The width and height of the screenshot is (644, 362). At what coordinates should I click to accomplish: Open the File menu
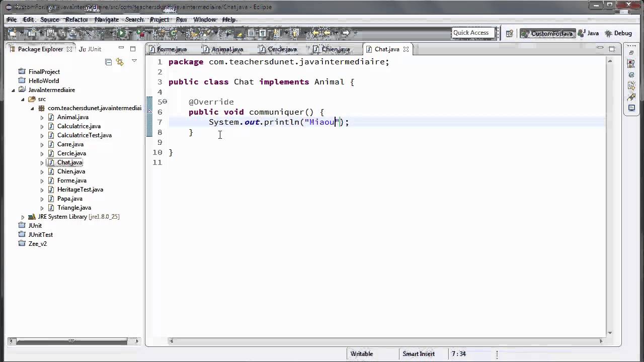12,20
